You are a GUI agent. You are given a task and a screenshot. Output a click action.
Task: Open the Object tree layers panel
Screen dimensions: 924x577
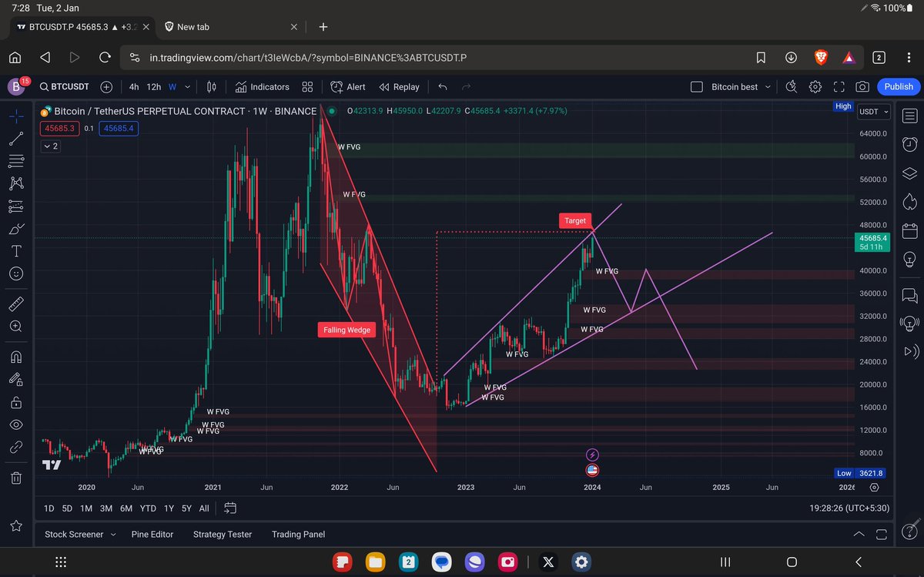point(909,173)
